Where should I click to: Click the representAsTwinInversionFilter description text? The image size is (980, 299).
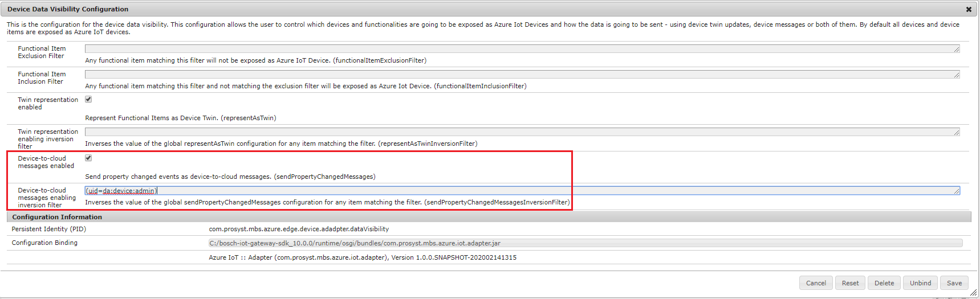(282, 144)
